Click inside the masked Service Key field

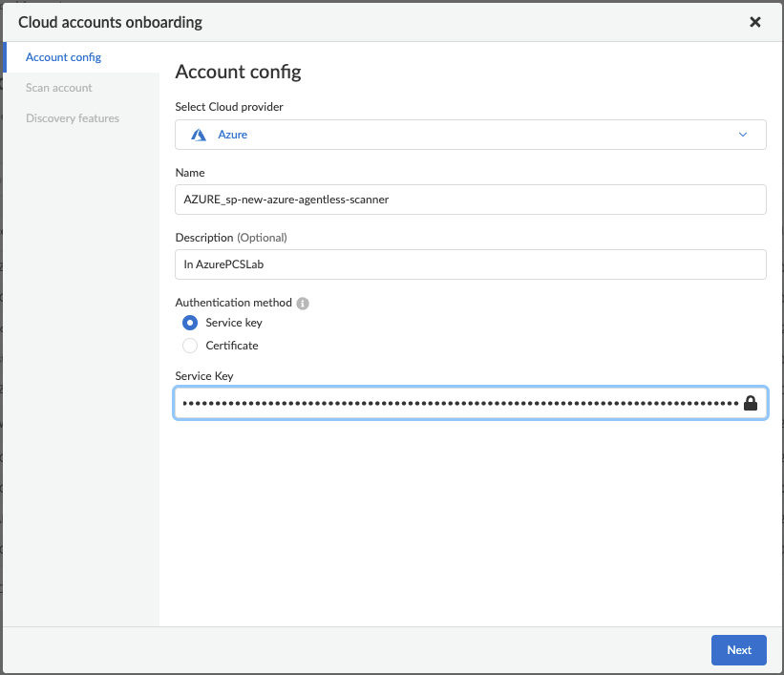(x=458, y=403)
